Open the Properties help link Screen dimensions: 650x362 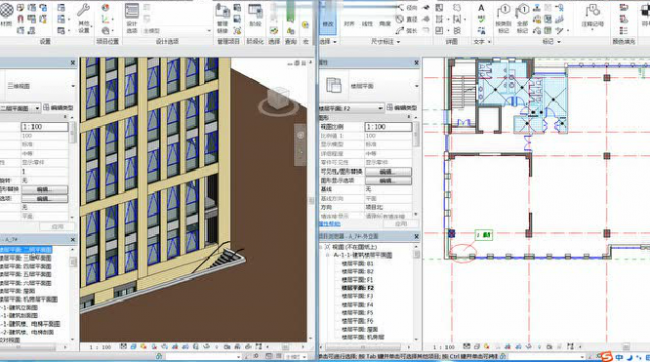click(330, 224)
